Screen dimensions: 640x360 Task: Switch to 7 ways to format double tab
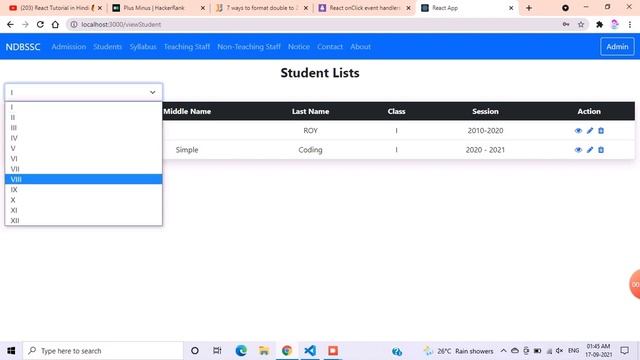(x=262, y=8)
